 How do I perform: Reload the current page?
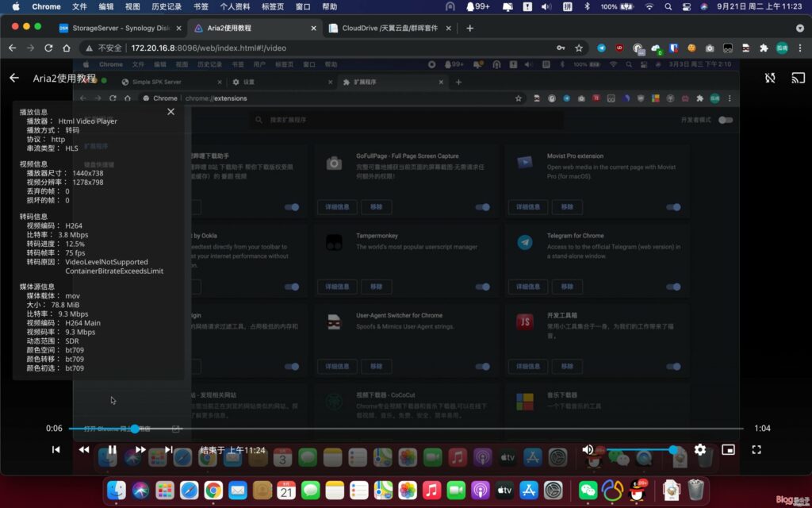click(x=48, y=48)
